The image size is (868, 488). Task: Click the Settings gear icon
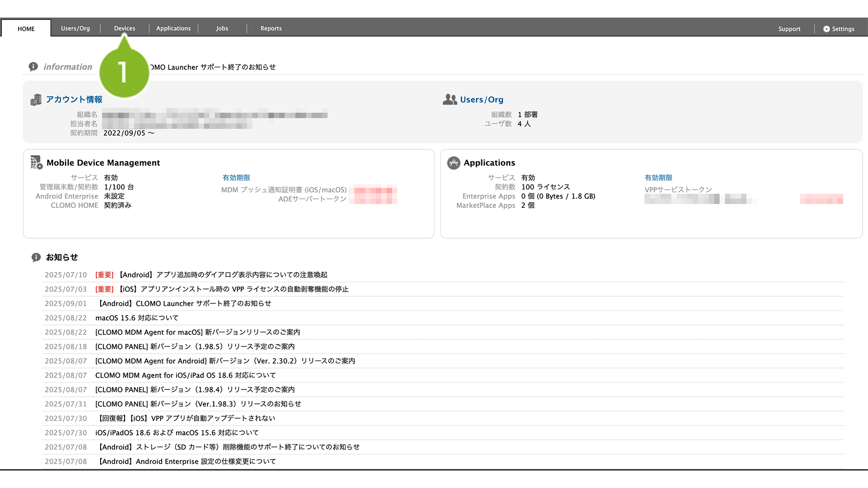(826, 29)
